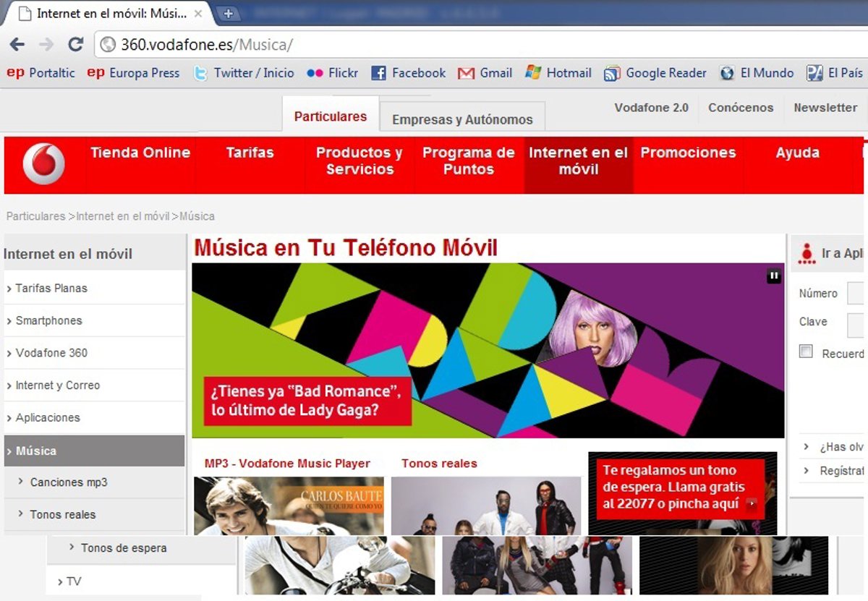Click the Newsletter link
The width and height of the screenshot is (868, 601).
pos(825,108)
